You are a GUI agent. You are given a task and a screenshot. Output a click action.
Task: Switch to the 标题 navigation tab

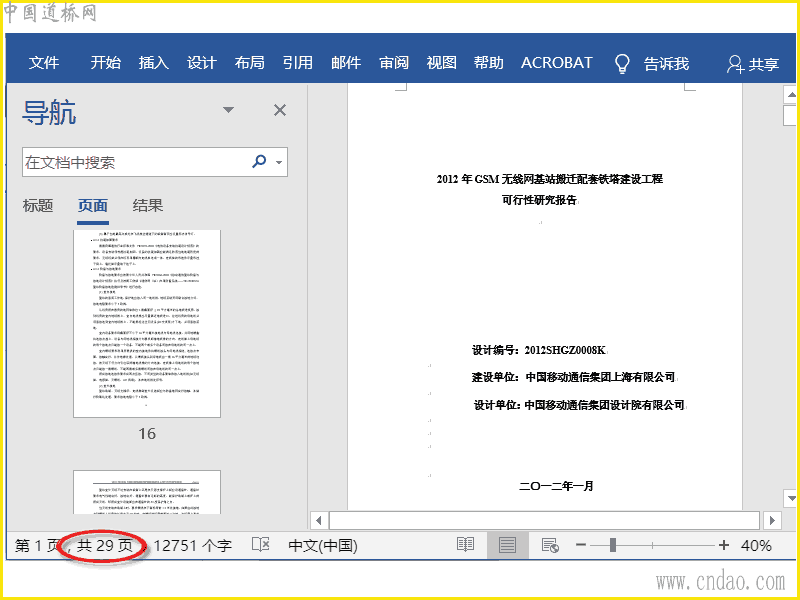click(x=38, y=206)
